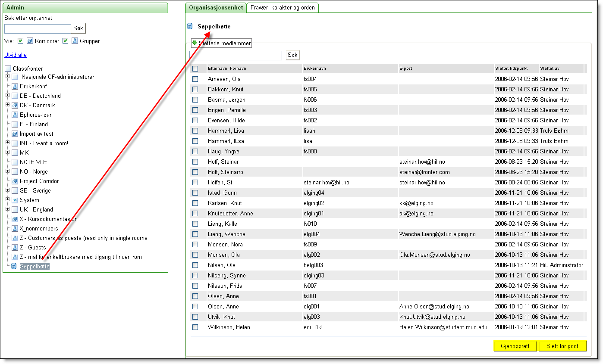
Task: Click the SE - Sverige node icon
Action: point(15,190)
